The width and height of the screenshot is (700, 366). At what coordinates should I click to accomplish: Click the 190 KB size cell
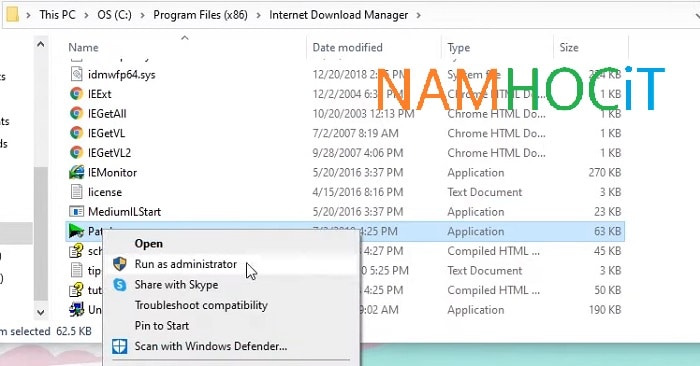[x=604, y=310]
